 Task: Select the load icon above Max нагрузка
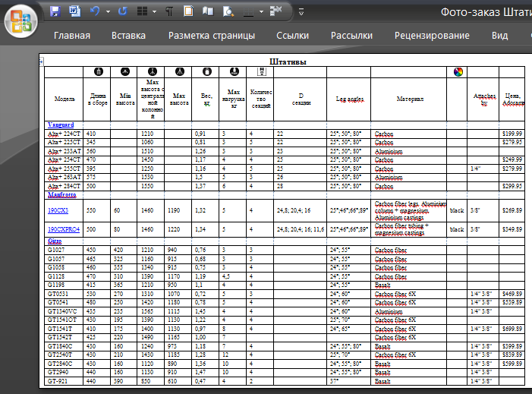[235, 71]
